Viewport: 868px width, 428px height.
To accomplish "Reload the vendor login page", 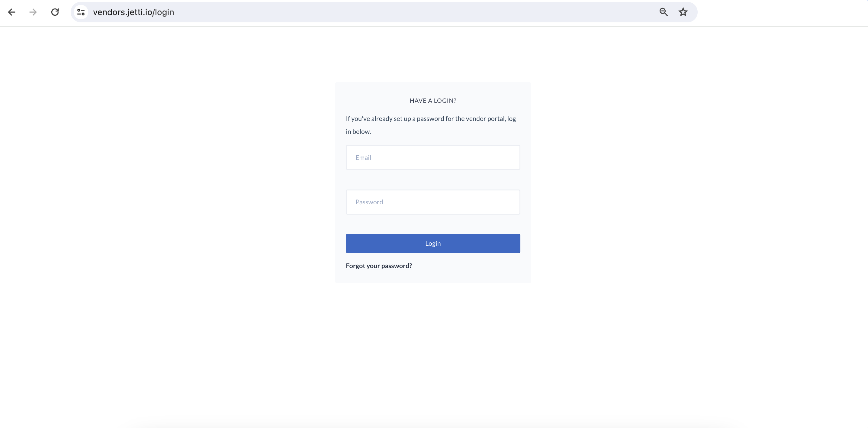I will click(x=55, y=12).
